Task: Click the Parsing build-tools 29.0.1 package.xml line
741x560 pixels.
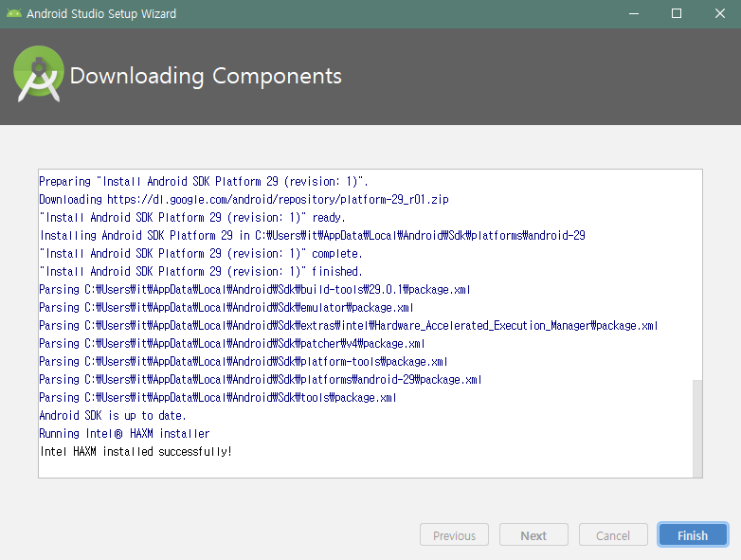Action: pos(255,289)
